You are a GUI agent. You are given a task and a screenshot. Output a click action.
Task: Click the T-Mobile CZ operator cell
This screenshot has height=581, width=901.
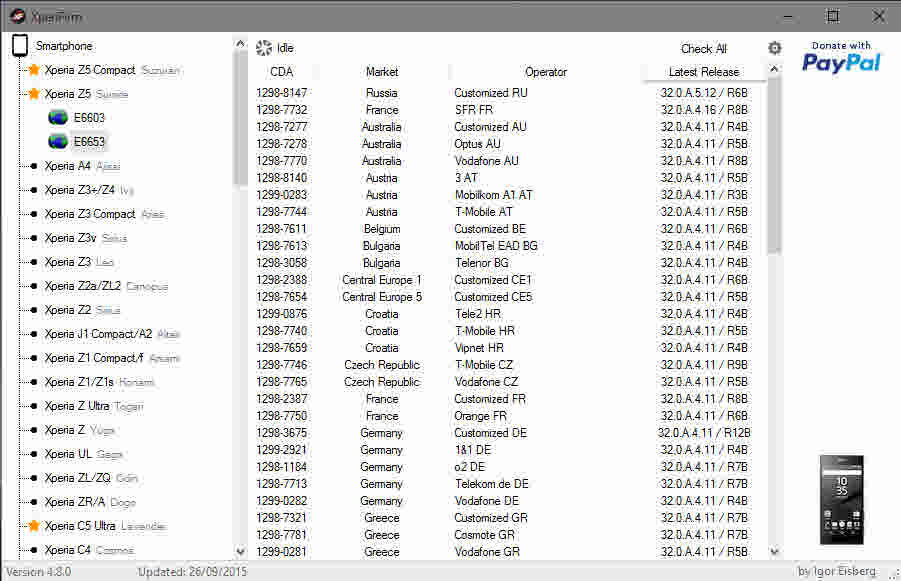coord(484,365)
